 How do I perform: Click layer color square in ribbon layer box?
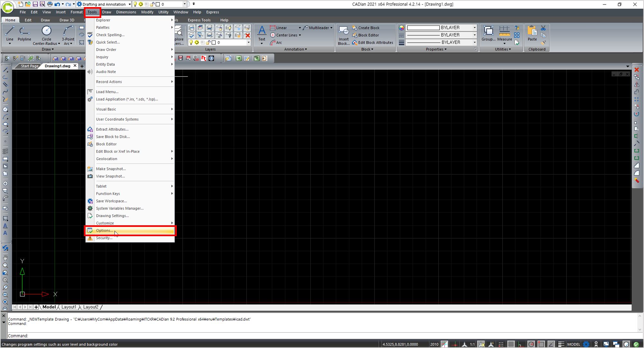[x=214, y=42]
